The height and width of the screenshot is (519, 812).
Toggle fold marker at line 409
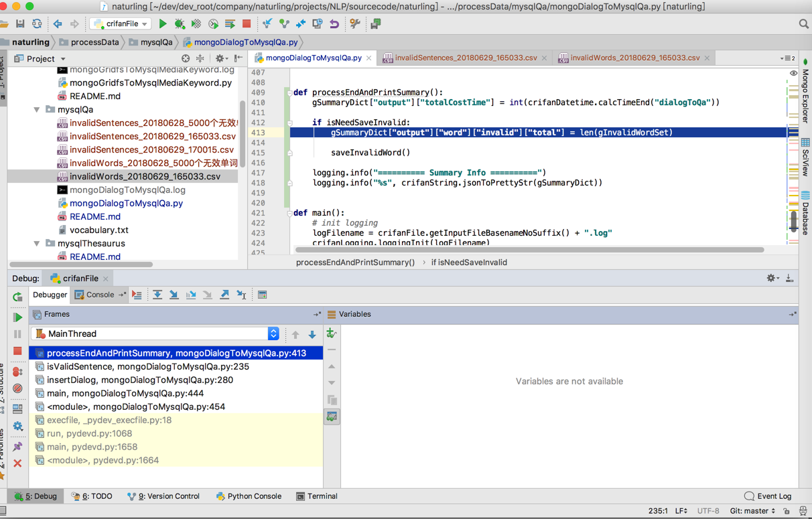pyautogui.click(x=289, y=92)
